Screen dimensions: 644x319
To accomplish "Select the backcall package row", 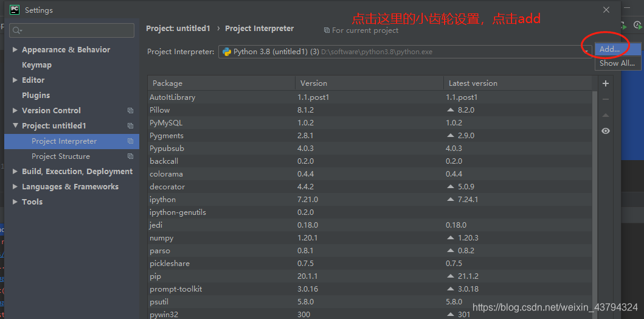I will pos(370,161).
